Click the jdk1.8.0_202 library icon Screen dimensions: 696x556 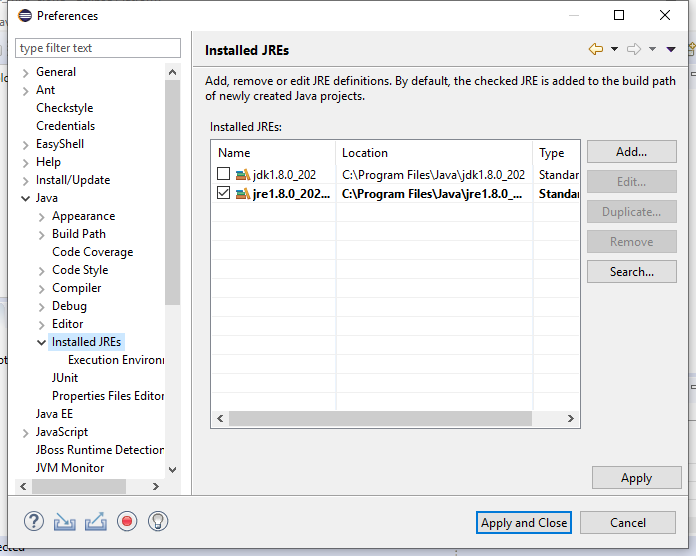[x=243, y=175]
